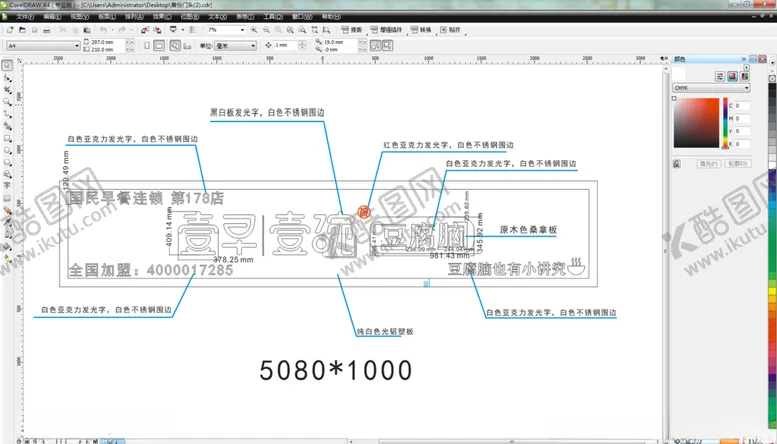Show color viewers in Color docker
Image resolution: width=777 pixels, height=444 pixels.
[x=732, y=76]
